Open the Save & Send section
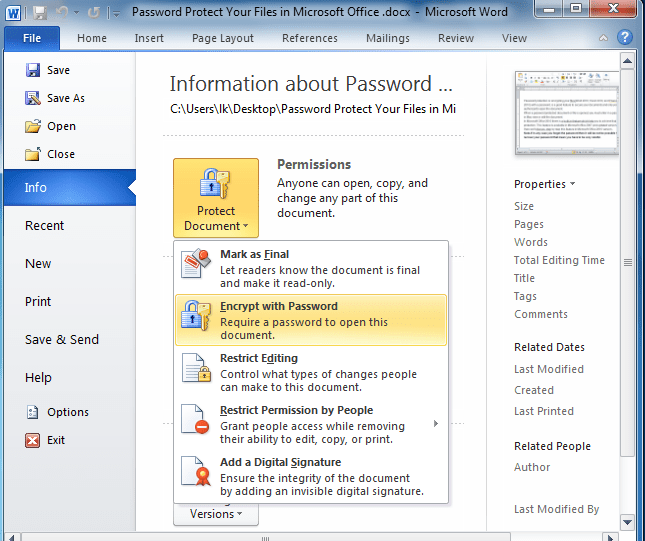The image size is (645, 541). (62, 339)
